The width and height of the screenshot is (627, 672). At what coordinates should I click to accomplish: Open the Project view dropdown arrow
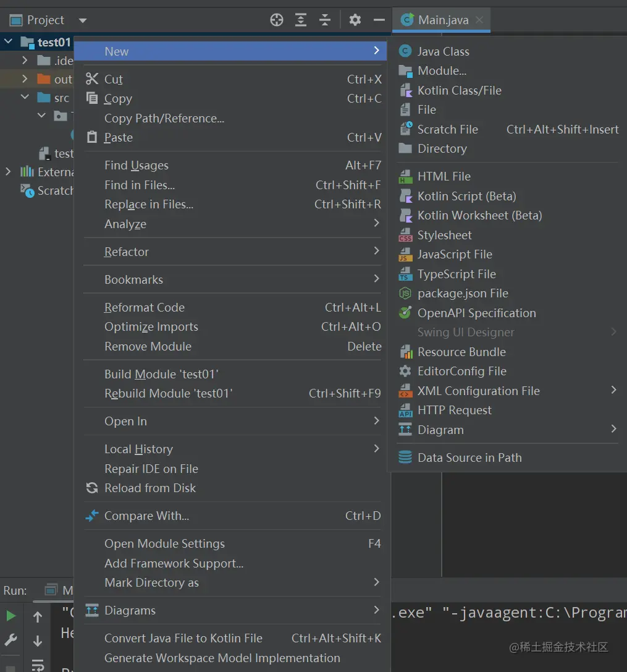tap(83, 20)
